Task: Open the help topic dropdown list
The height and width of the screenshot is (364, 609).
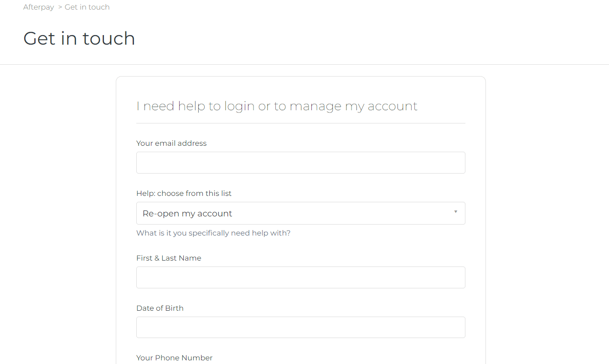Action: 300,213
